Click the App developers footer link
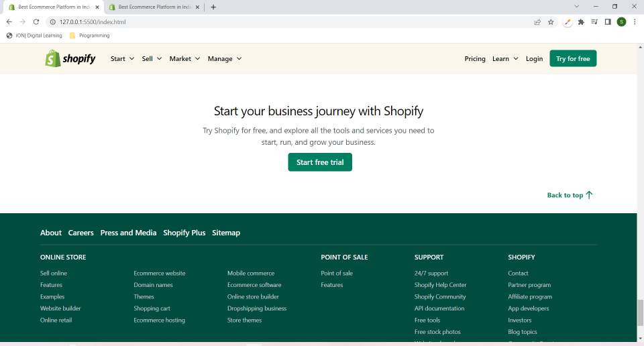644x346 pixels. click(x=528, y=308)
